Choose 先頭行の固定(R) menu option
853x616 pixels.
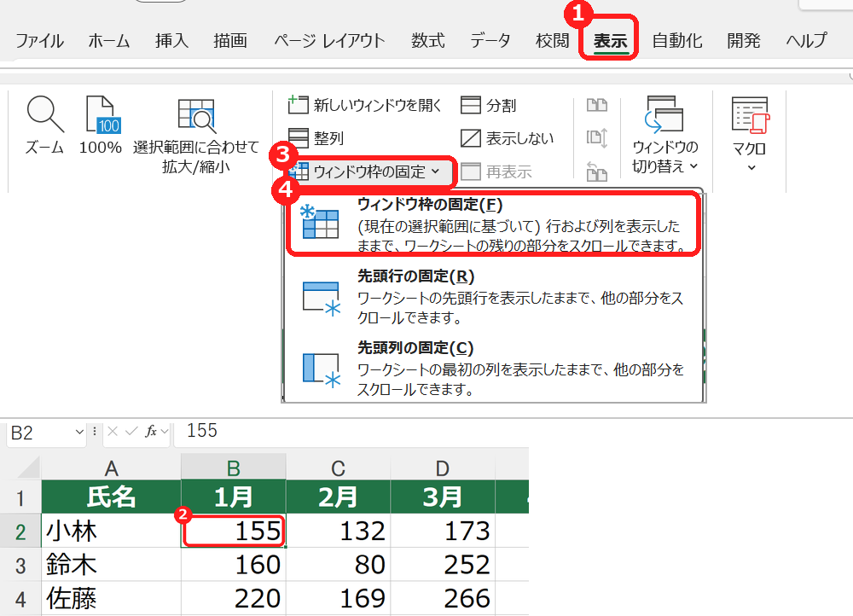pos(493,297)
